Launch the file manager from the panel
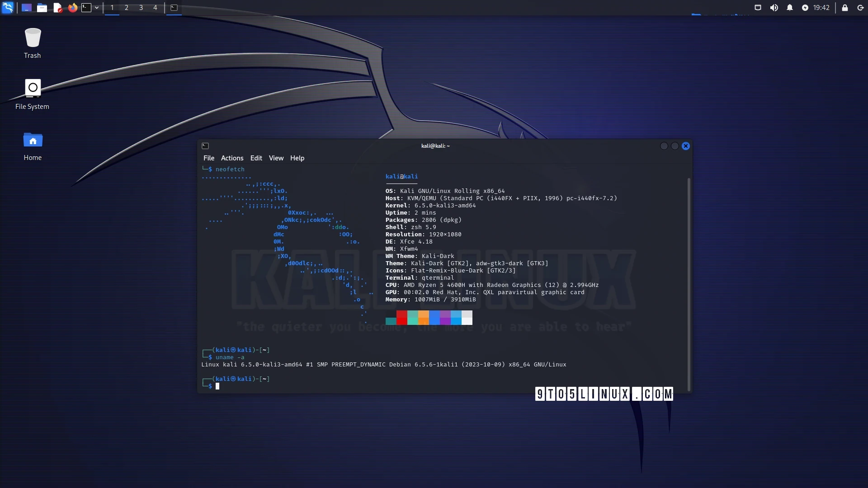This screenshot has width=868, height=488. tap(42, 8)
